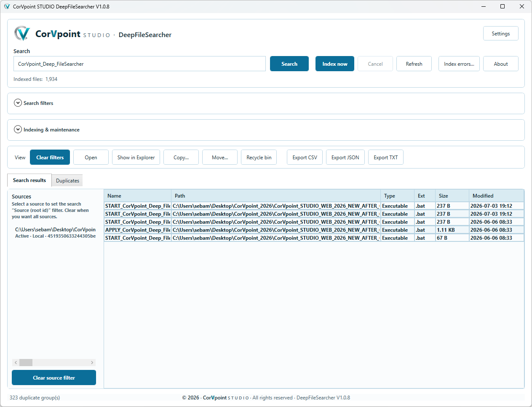Image resolution: width=532 pixels, height=407 pixels.
Task: Click Show in Explorer
Action: tap(136, 157)
